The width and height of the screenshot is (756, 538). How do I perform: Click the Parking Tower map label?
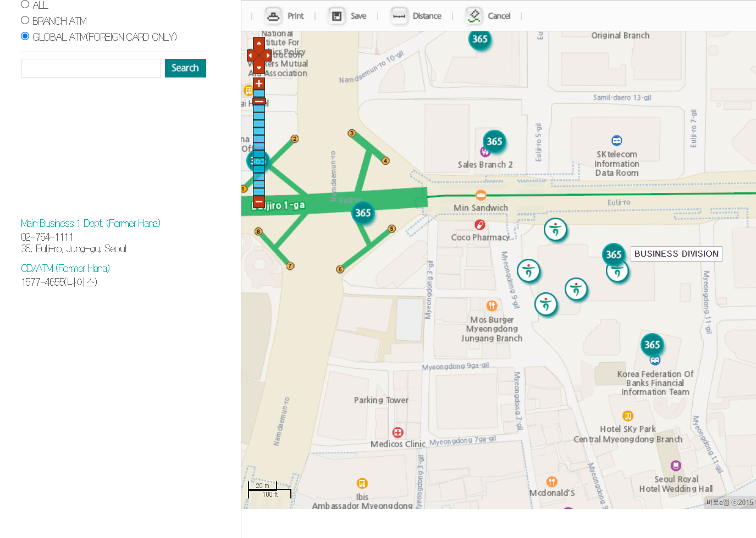pyautogui.click(x=381, y=400)
